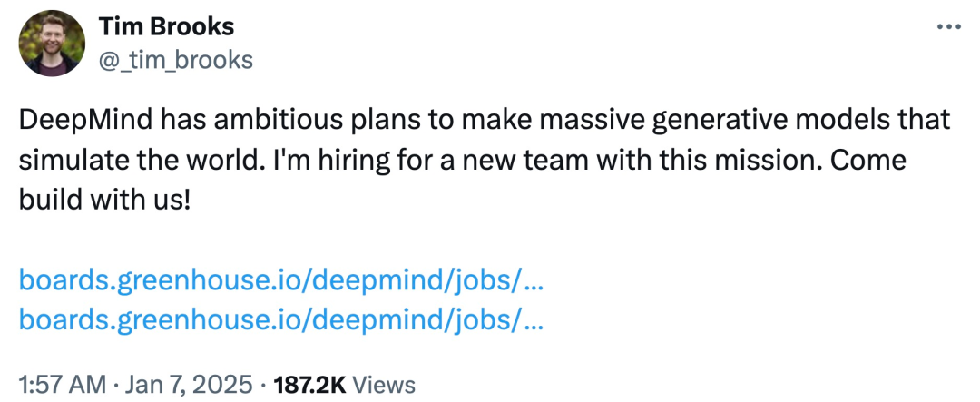
Task: Click the Jan 7, 2025 date
Action: (190, 384)
